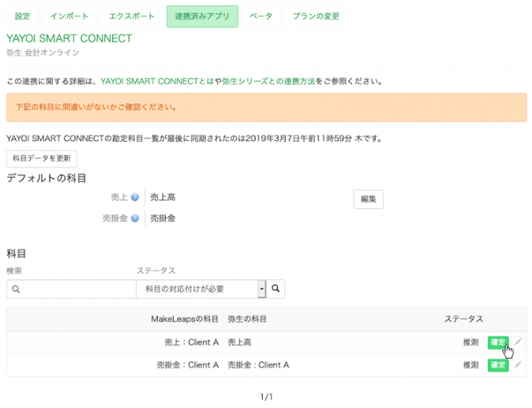The height and width of the screenshot is (408, 532).
Task: Click the 推測 status in 売掛金：Client A row
Action: tap(470, 365)
